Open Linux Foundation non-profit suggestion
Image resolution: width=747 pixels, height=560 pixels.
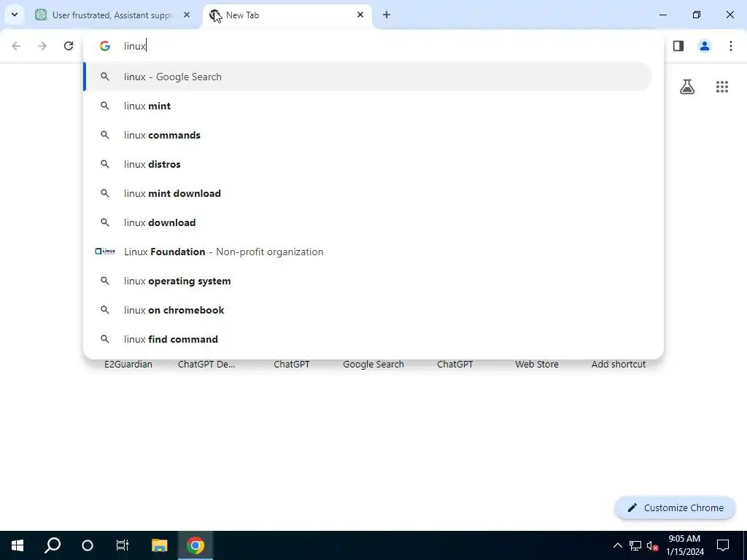pos(368,252)
